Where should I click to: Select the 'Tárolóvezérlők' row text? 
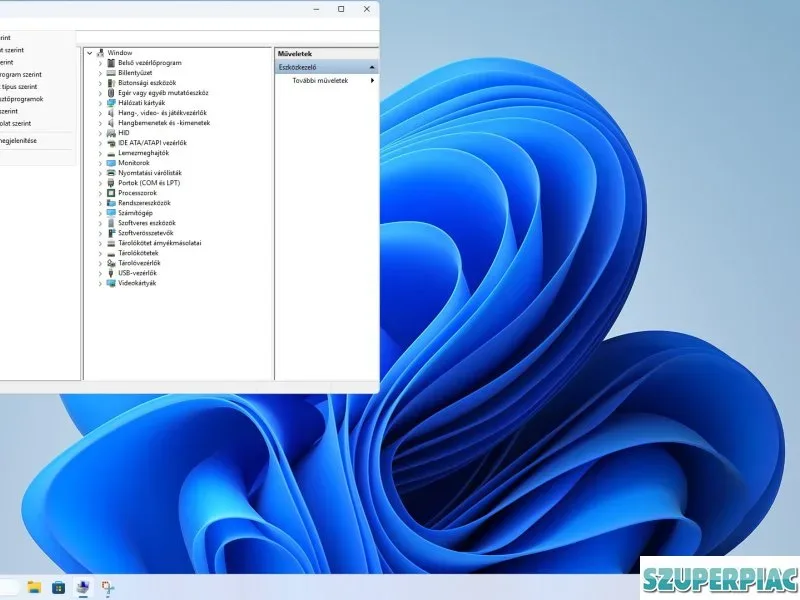[139, 263]
